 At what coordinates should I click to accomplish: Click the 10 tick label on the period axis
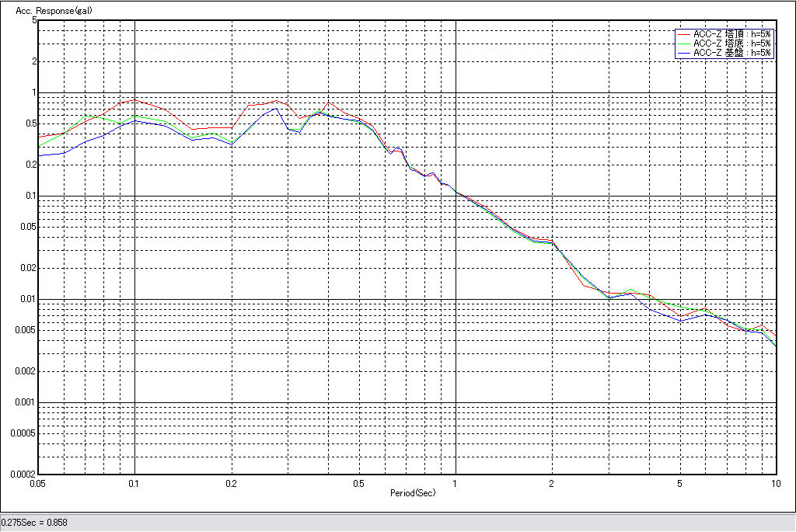774,483
